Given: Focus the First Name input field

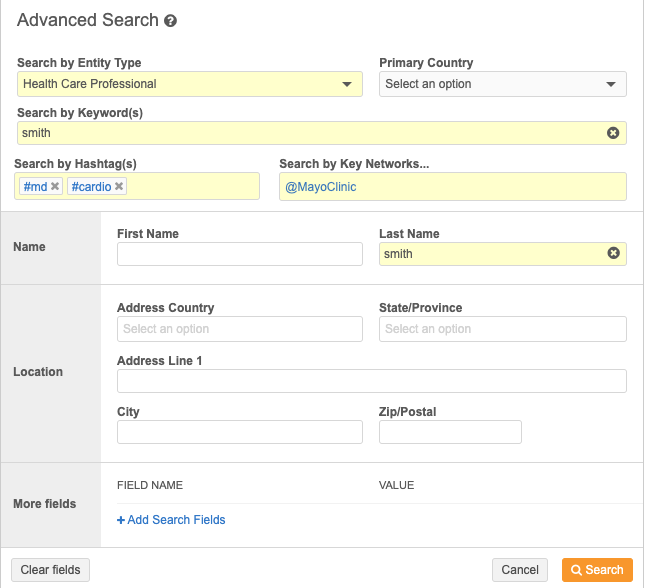Looking at the screenshot, I should point(239,254).
